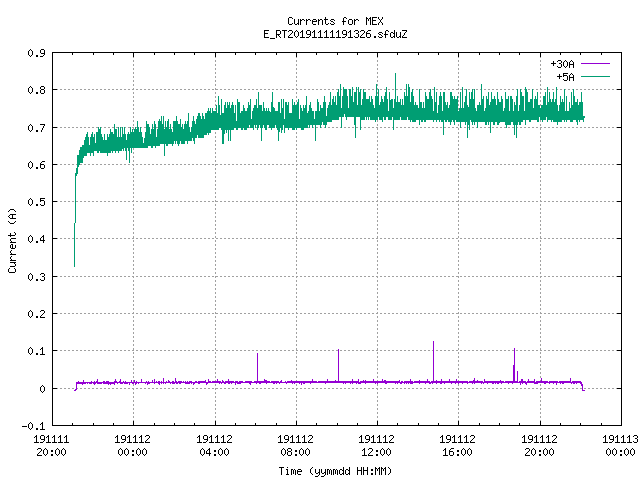Click the 191112 08:00 time tick label
Screen dimensions: 640x480
pyautogui.click(x=295, y=446)
